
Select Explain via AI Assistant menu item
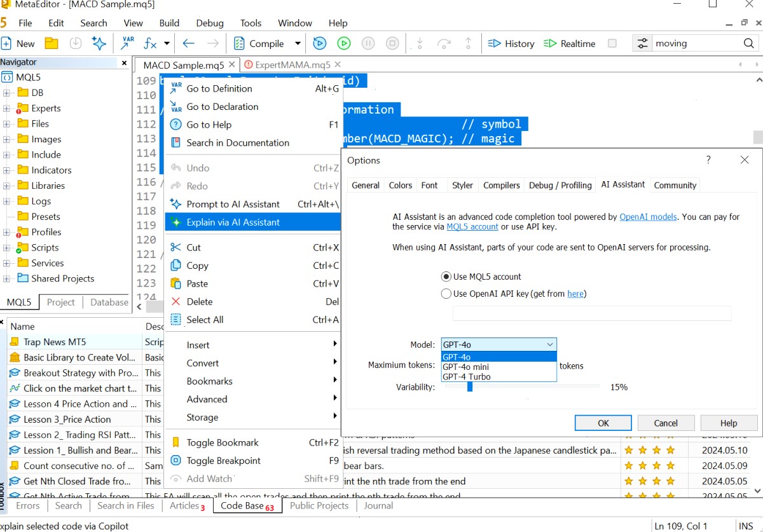coord(253,222)
